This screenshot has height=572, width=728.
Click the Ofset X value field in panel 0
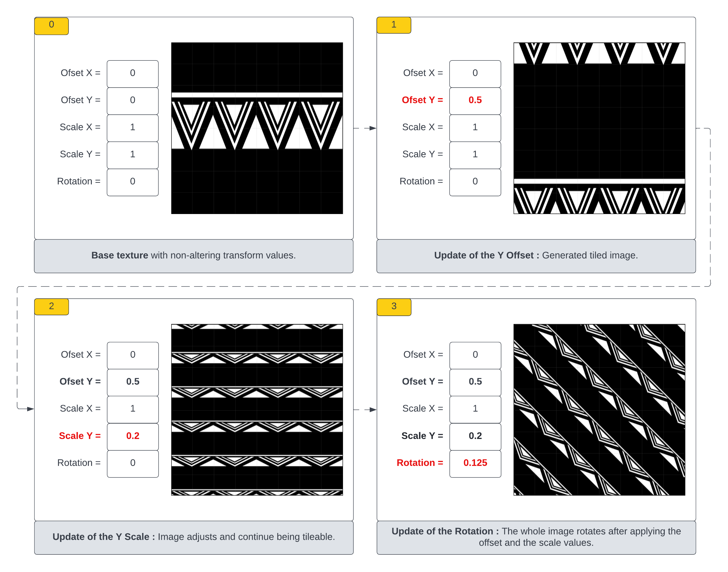[132, 74]
